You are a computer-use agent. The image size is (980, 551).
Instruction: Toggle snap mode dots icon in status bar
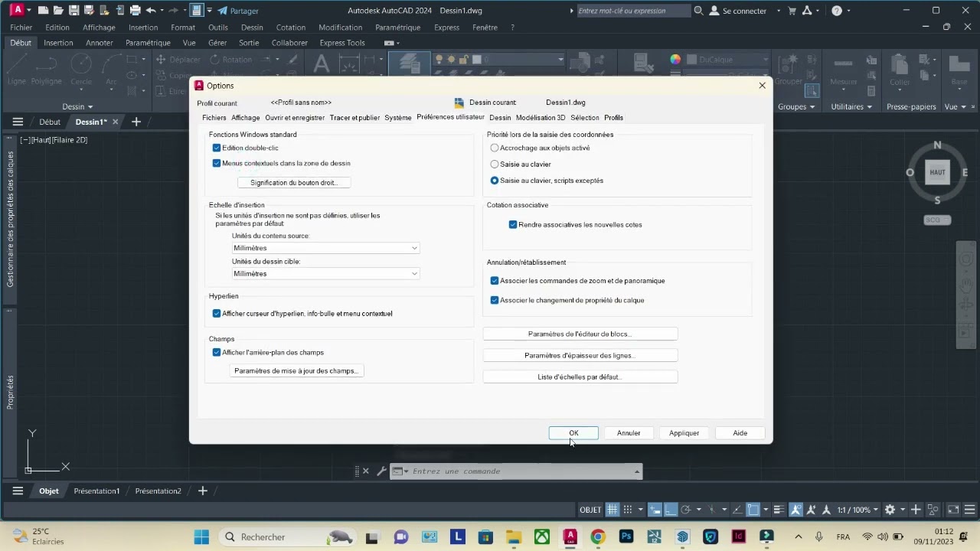pyautogui.click(x=628, y=510)
